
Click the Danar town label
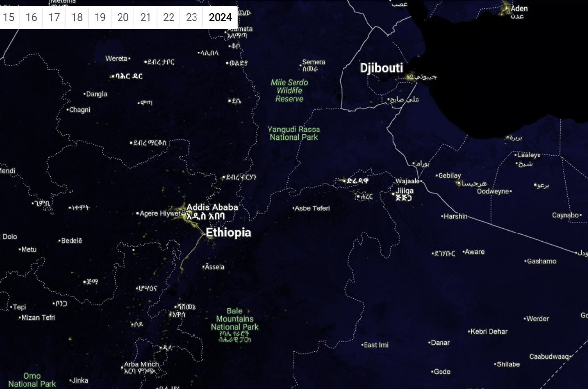(x=440, y=343)
